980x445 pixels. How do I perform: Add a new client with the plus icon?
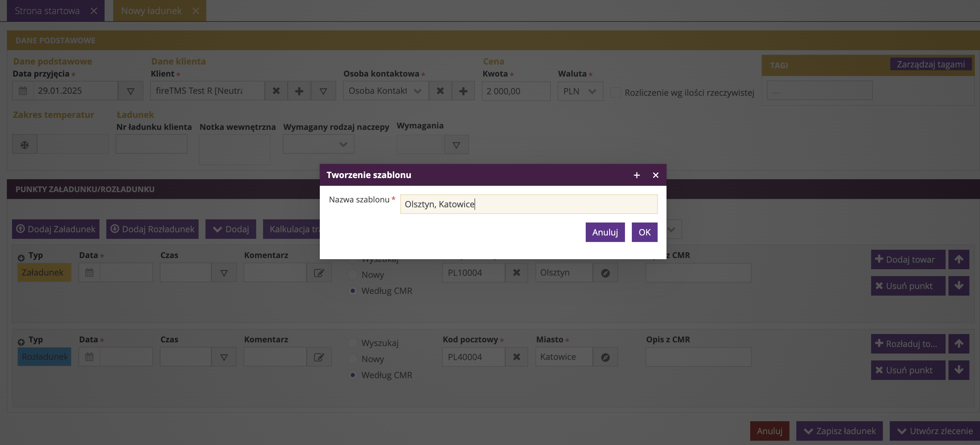pyautogui.click(x=299, y=91)
